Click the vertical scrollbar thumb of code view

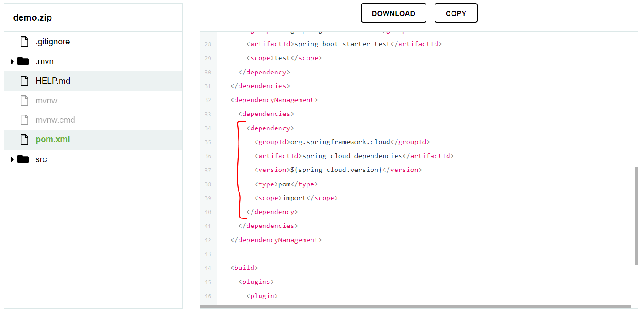click(x=636, y=217)
